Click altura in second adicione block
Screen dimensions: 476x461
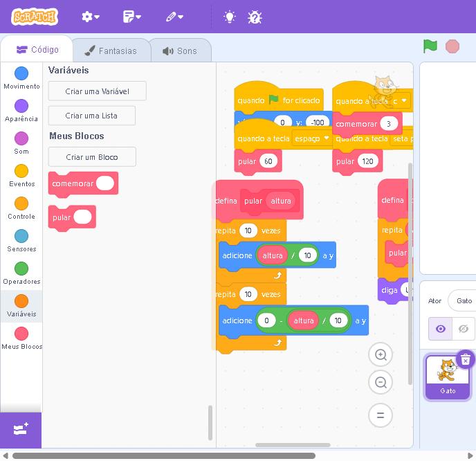coord(303,320)
